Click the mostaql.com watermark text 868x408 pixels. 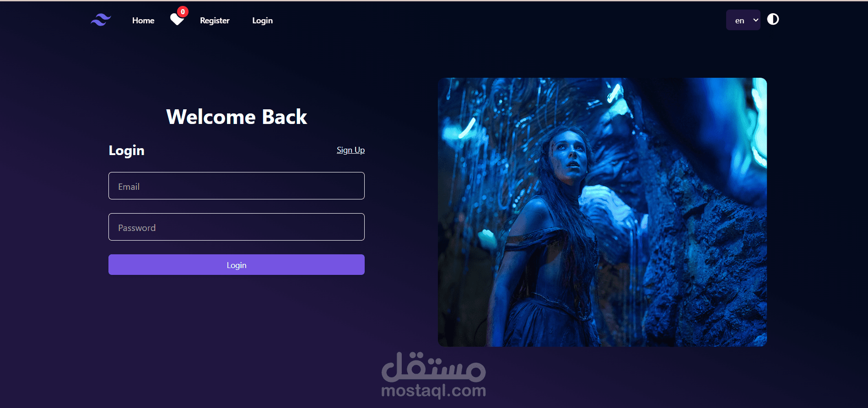click(x=433, y=391)
